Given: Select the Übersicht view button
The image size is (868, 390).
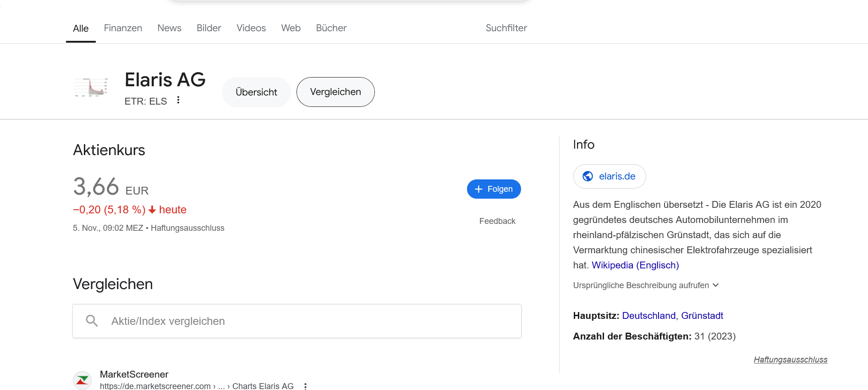Looking at the screenshot, I should 256,92.
